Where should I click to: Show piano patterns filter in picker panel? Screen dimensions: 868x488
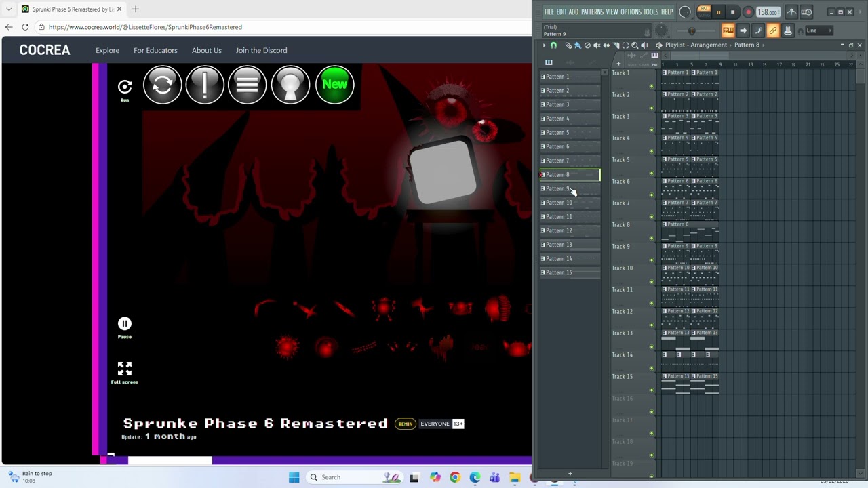[549, 62]
